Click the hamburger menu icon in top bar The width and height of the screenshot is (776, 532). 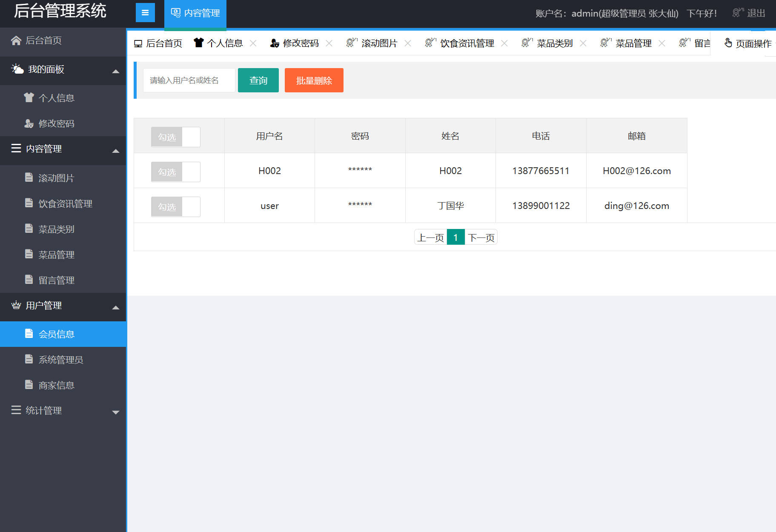(x=145, y=12)
